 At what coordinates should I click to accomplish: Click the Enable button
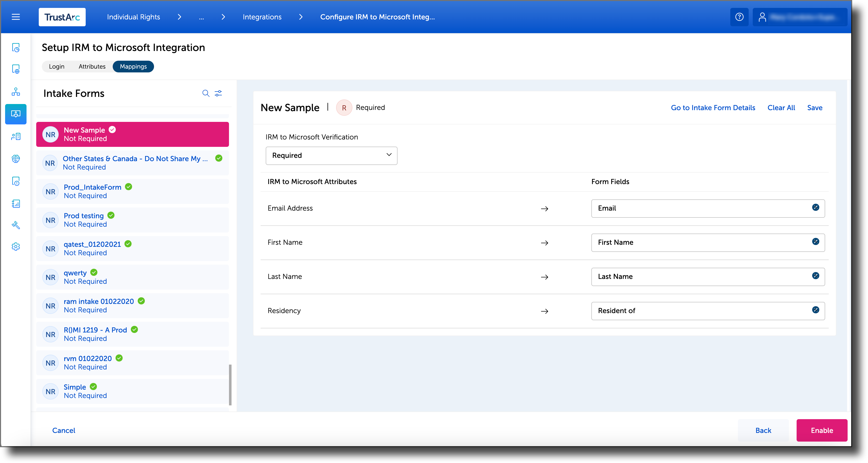(822, 430)
